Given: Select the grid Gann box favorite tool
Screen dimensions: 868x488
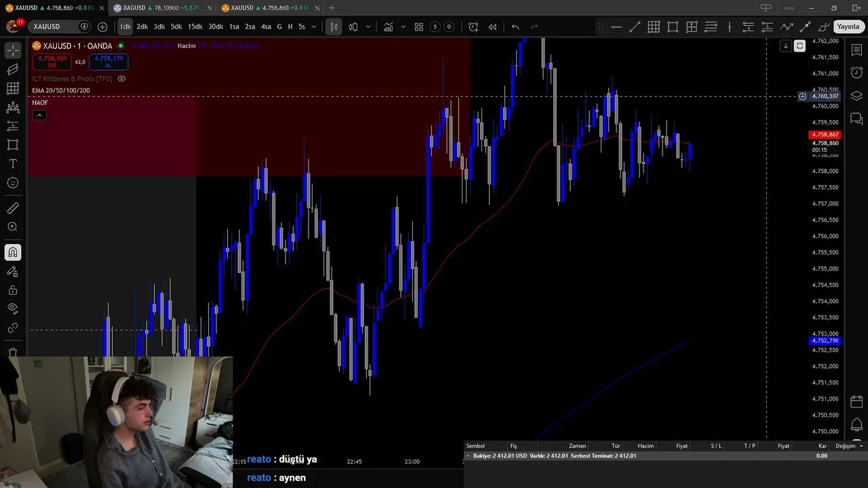Looking at the screenshot, I should (x=654, y=26).
